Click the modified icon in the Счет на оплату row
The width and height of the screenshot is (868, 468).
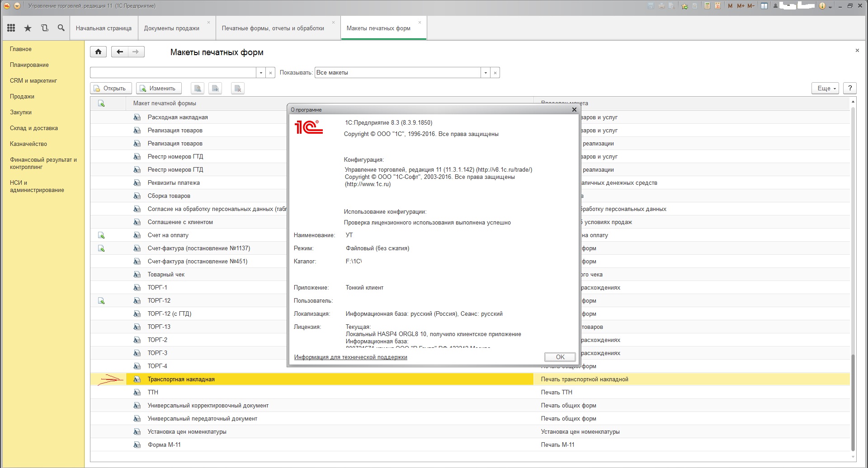pyautogui.click(x=101, y=235)
